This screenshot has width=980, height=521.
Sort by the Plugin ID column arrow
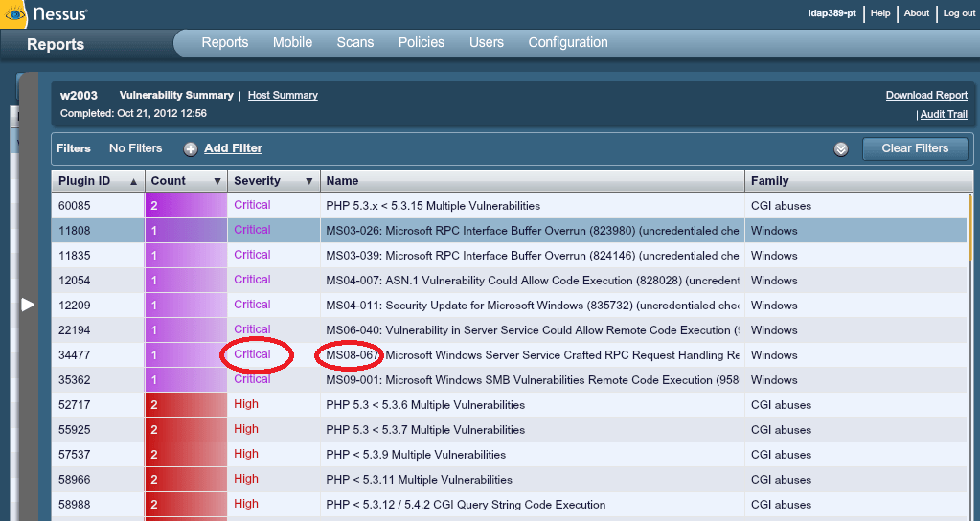[133, 182]
